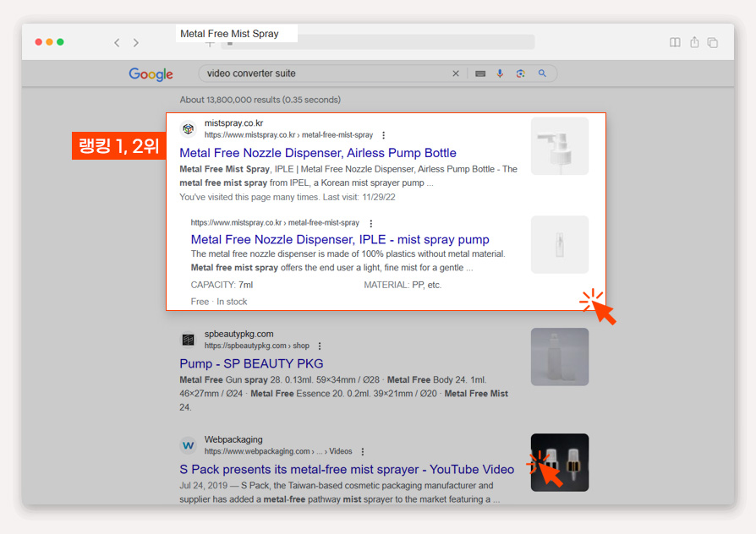The width and height of the screenshot is (756, 534).
Task: Click the "Webpackaging" site name
Action: tap(233, 439)
